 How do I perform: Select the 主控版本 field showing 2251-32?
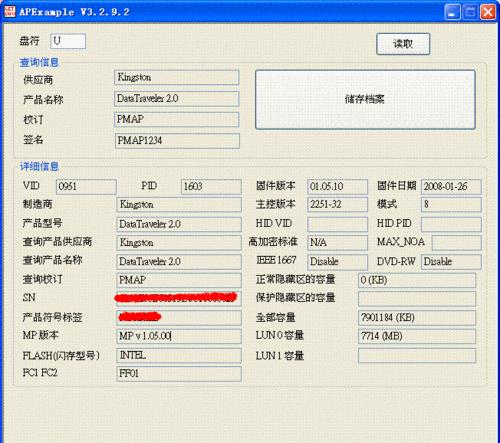point(337,204)
